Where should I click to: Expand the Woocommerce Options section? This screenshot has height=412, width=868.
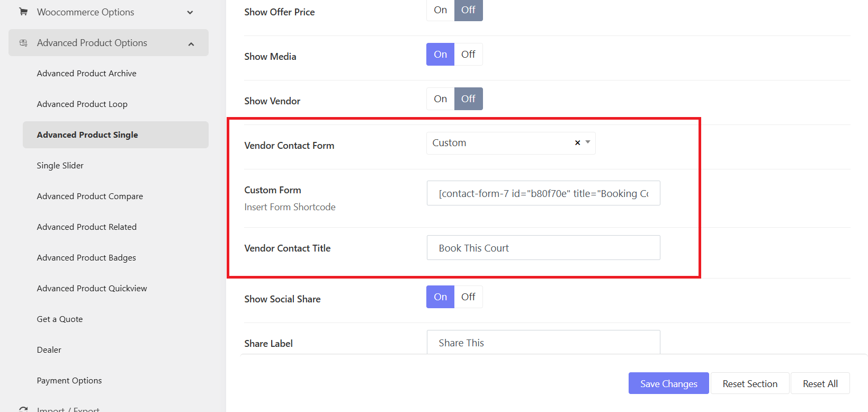[190, 12]
